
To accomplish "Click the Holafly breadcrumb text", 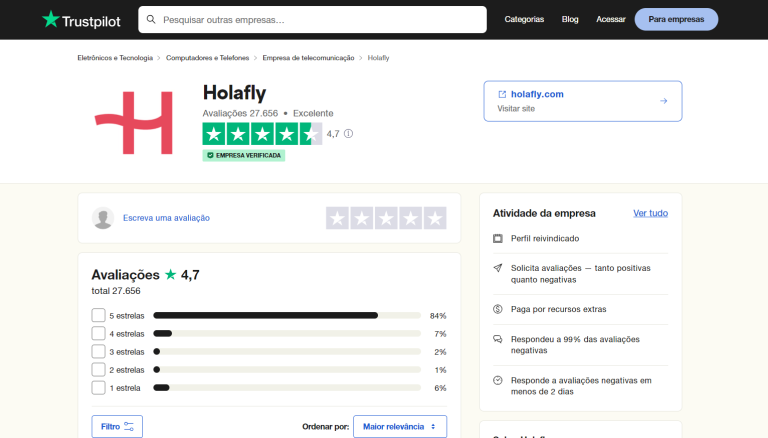I will 378,58.
